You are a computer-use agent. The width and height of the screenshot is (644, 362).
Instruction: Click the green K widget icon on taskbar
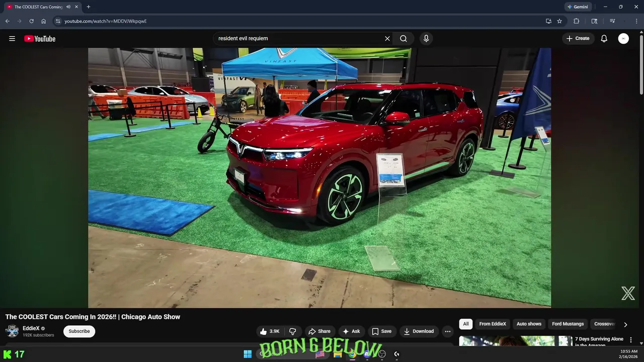(x=7, y=354)
